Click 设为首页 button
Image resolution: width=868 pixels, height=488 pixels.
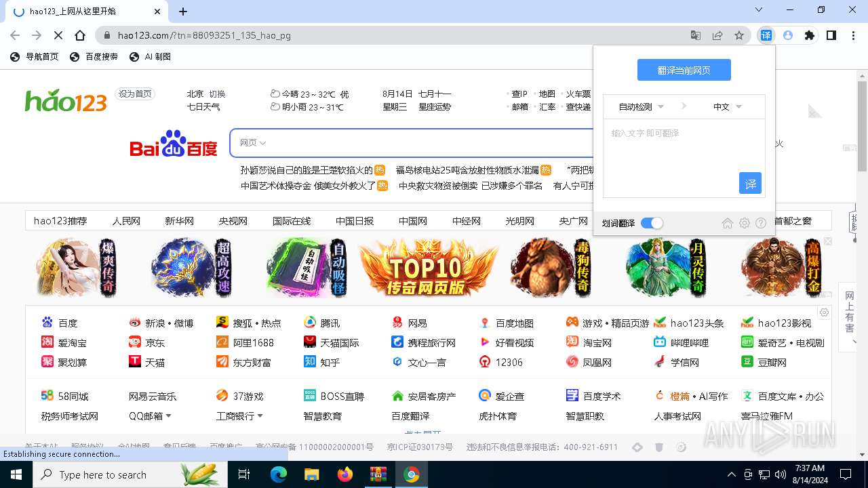pyautogui.click(x=135, y=94)
